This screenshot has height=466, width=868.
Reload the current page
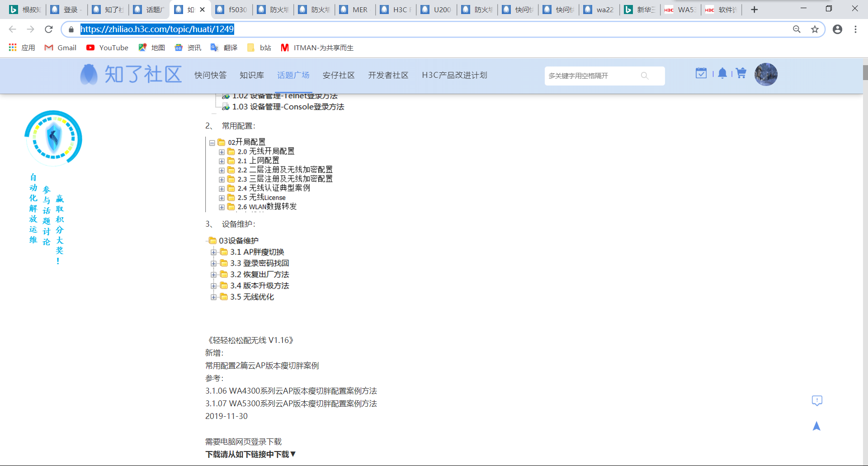point(49,29)
